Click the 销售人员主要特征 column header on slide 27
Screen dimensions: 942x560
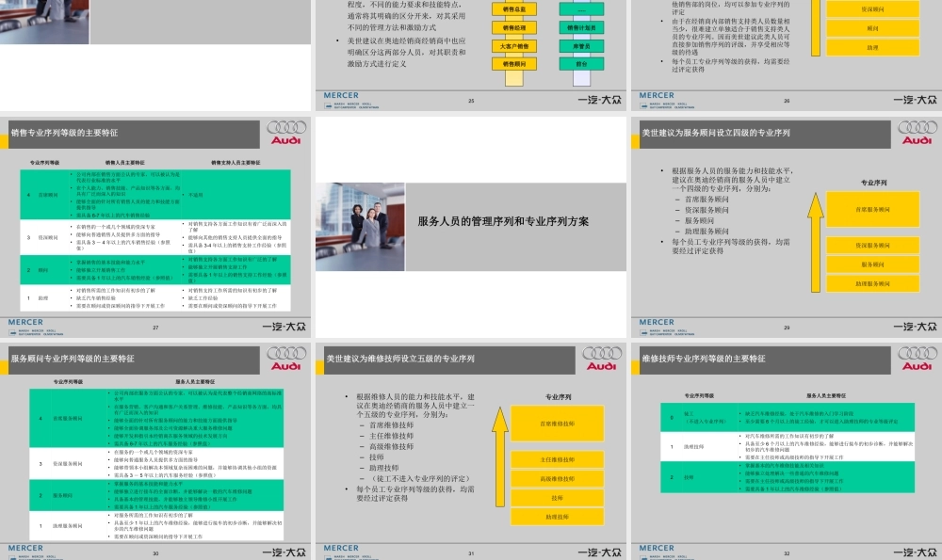pyautogui.click(x=125, y=163)
